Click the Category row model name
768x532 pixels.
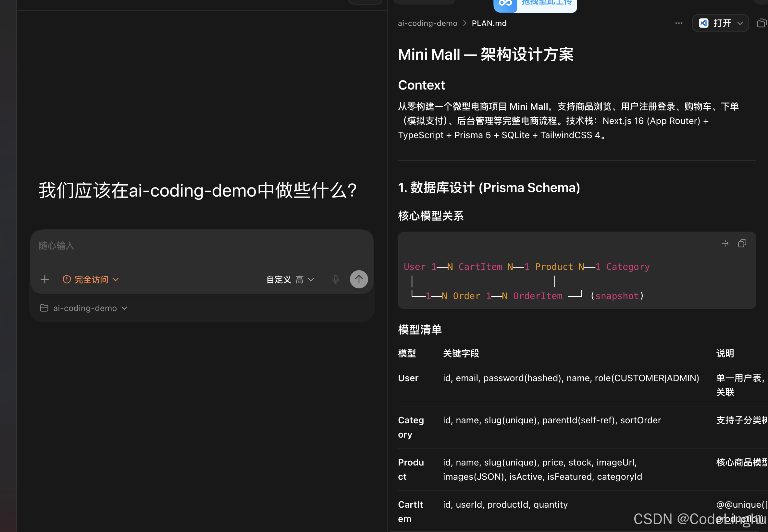tap(411, 427)
